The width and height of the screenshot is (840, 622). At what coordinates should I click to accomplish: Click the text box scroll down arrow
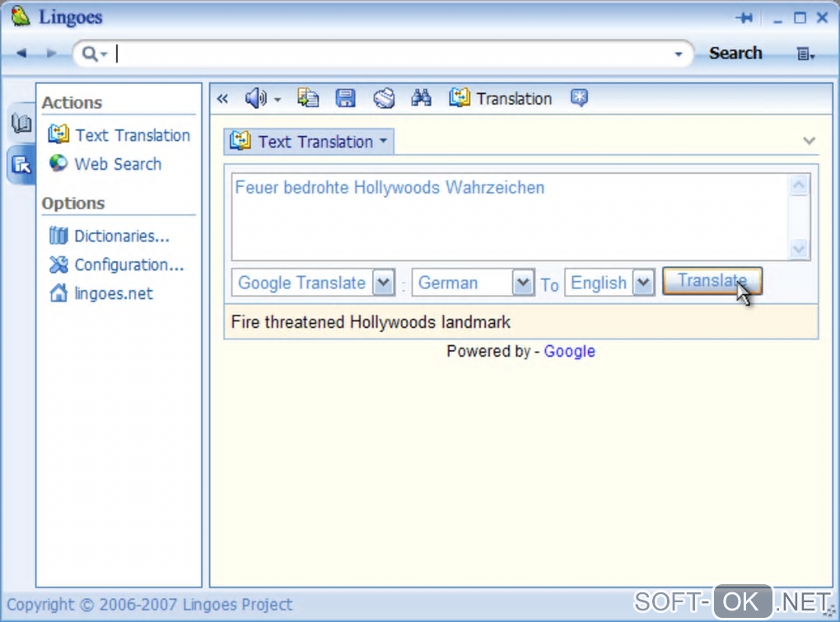coord(799,249)
